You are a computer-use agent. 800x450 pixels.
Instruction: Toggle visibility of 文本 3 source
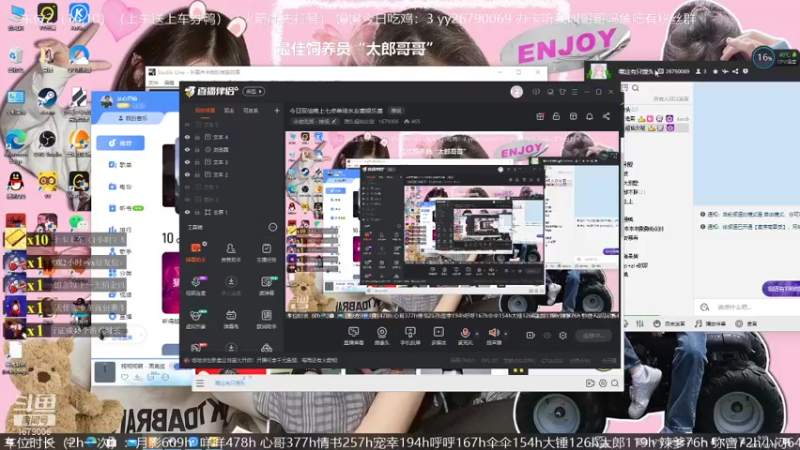click(x=187, y=162)
